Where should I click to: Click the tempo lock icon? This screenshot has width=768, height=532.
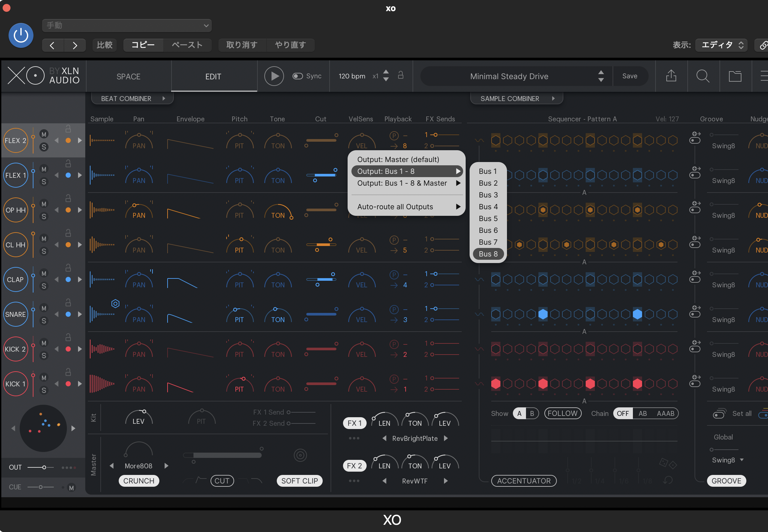[x=400, y=75]
